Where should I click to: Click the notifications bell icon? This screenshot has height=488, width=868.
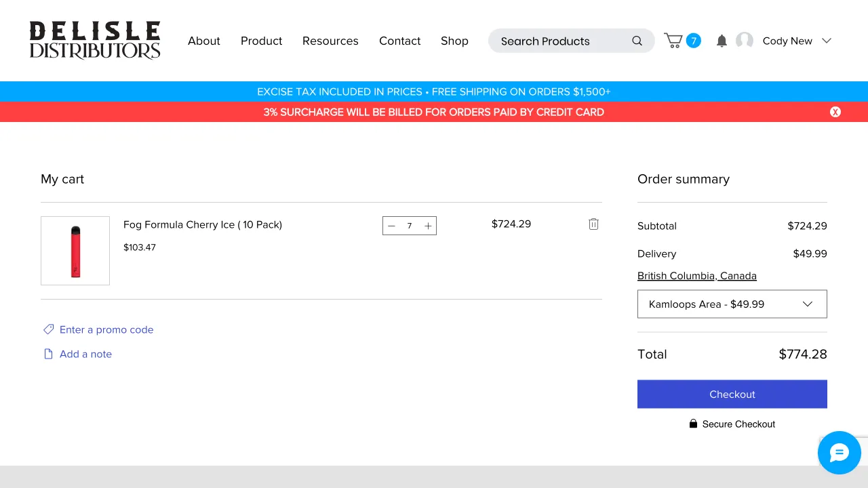(722, 41)
